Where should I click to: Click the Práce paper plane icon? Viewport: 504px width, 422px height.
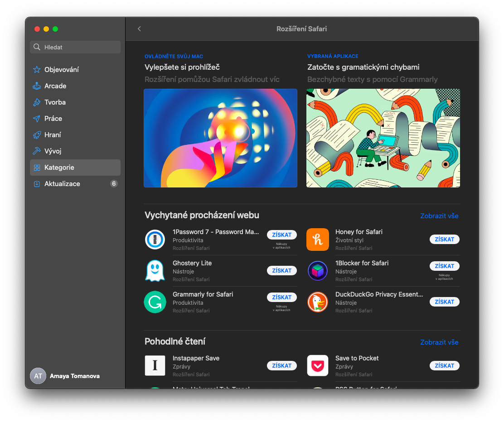click(x=37, y=119)
